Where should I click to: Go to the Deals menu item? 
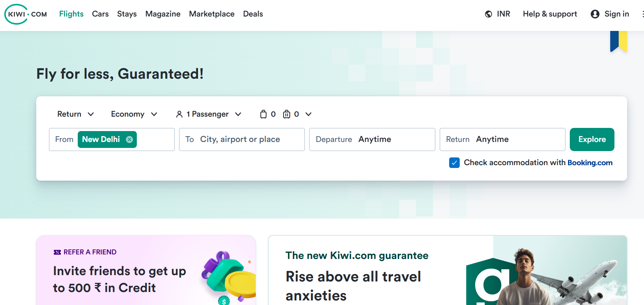tap(253, 14)
